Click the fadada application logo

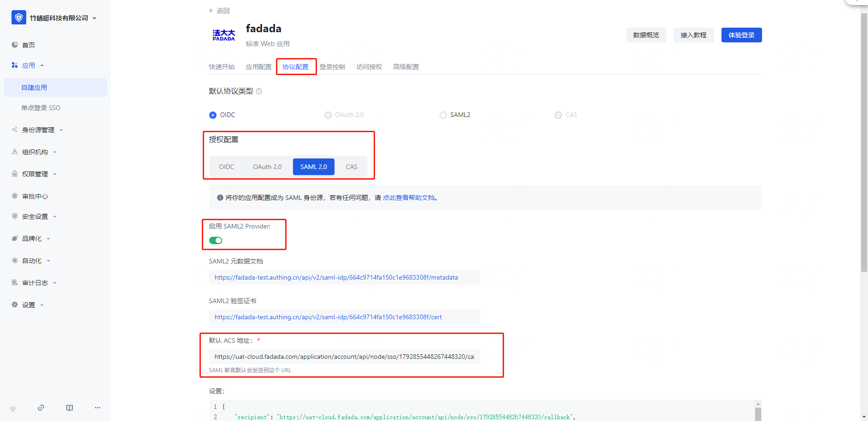pyautogui.click(x=224, y=35)
